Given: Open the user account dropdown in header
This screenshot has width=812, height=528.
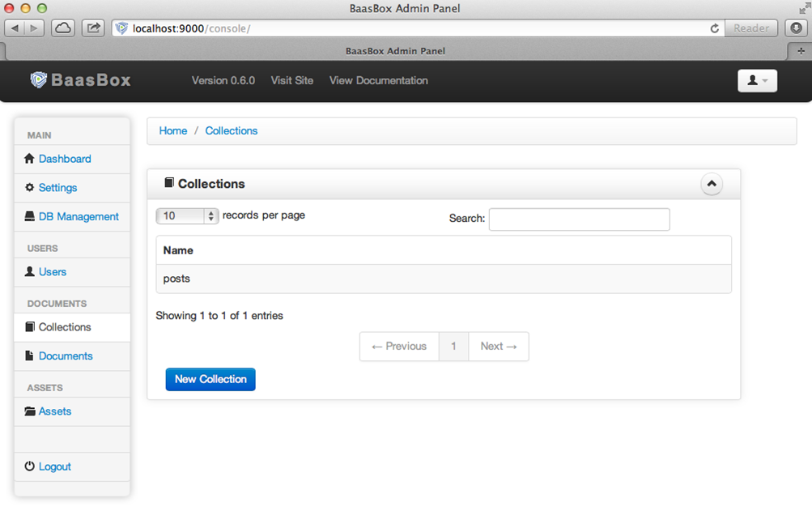Looking at the screenshot, I should (x=757, y=80).
